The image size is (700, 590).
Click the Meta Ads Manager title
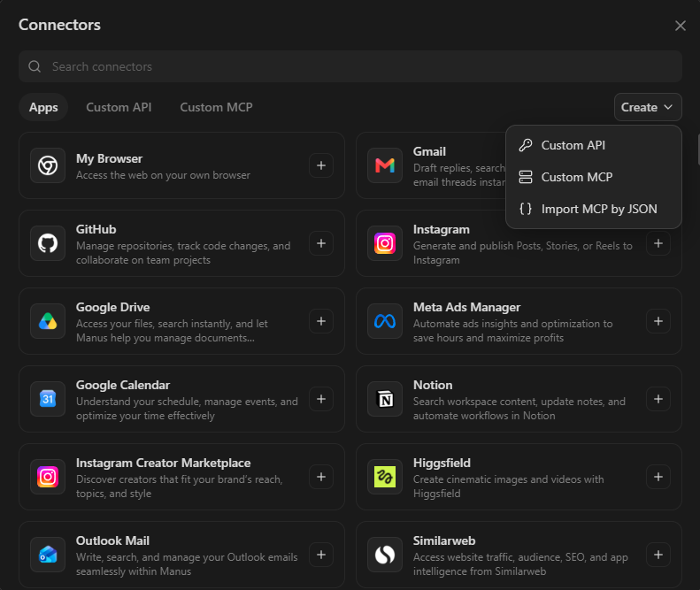(467, 307)
